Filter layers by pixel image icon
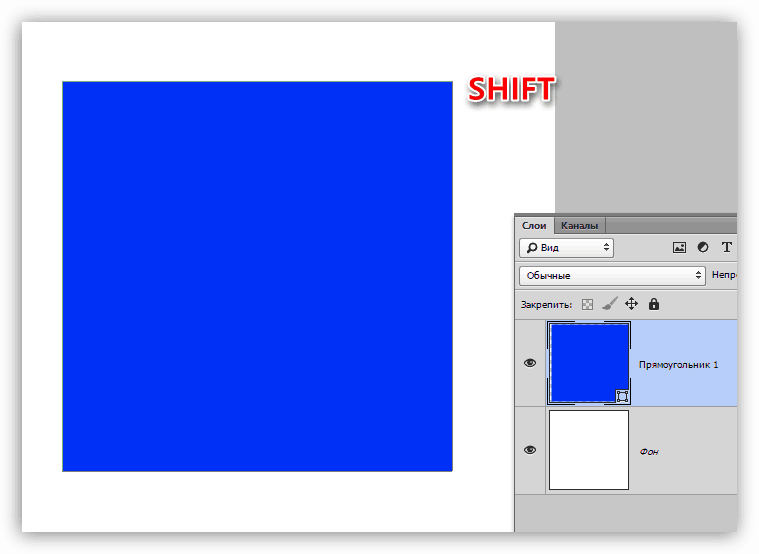 (679, 247)
